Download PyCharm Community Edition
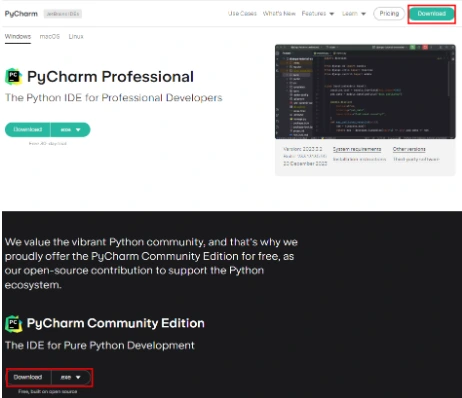This screenshot has width=462, height=398. (28, 377)
